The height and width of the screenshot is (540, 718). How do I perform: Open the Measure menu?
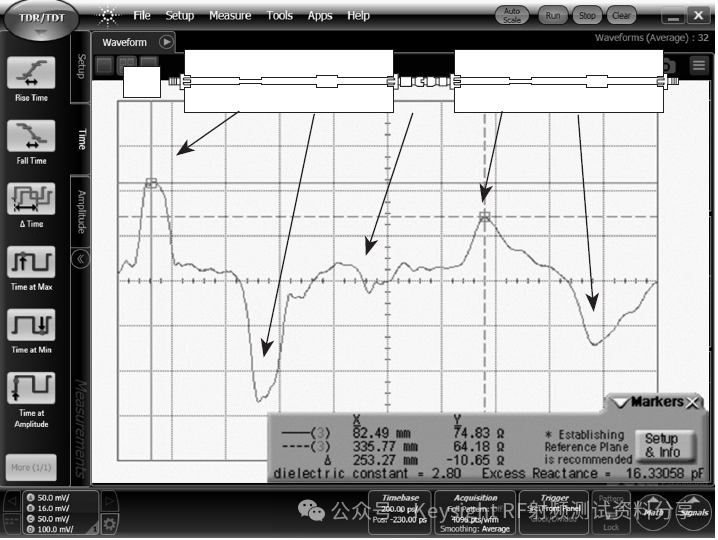point(230,16)
